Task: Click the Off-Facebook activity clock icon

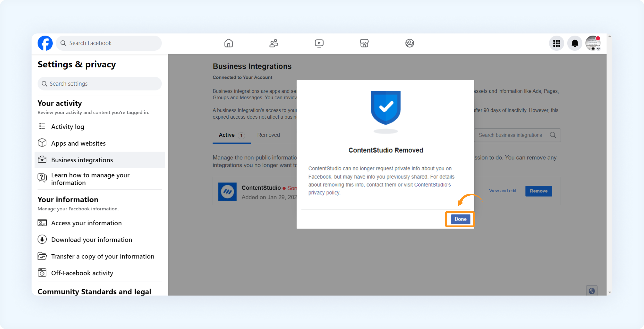Action: pos(42,273)
